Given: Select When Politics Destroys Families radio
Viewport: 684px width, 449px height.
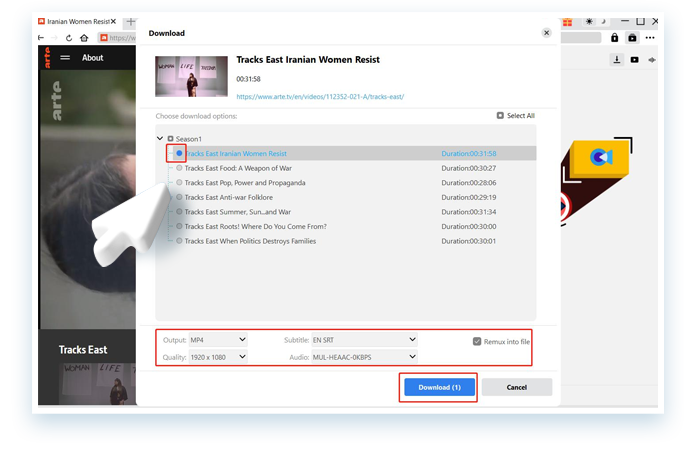Looking at the screenshot, I should pos(179,241).
